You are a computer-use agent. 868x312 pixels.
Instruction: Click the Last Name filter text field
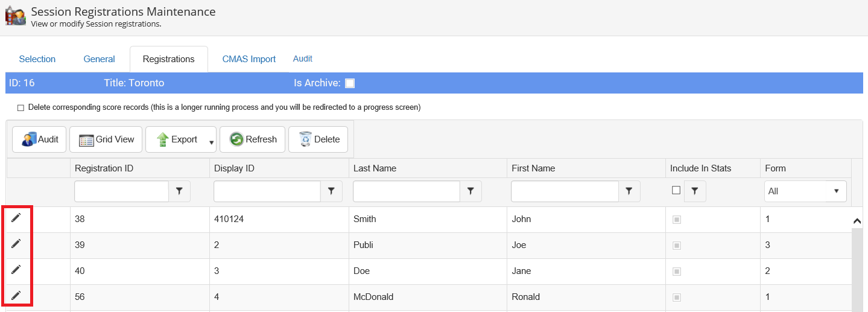pos(406,191)
